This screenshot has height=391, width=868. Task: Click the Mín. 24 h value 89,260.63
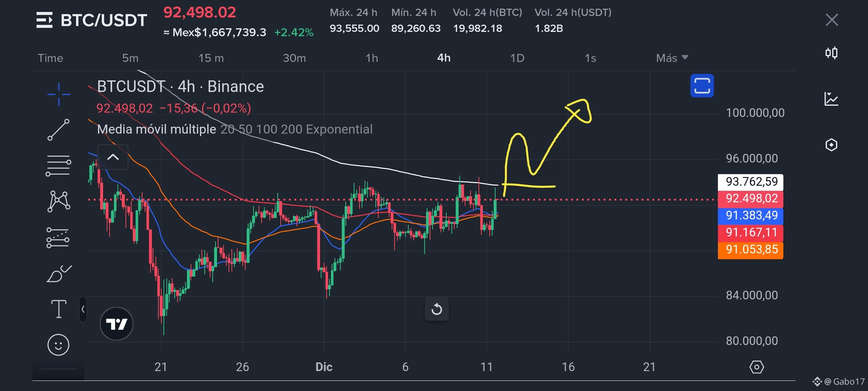(416, 28)
